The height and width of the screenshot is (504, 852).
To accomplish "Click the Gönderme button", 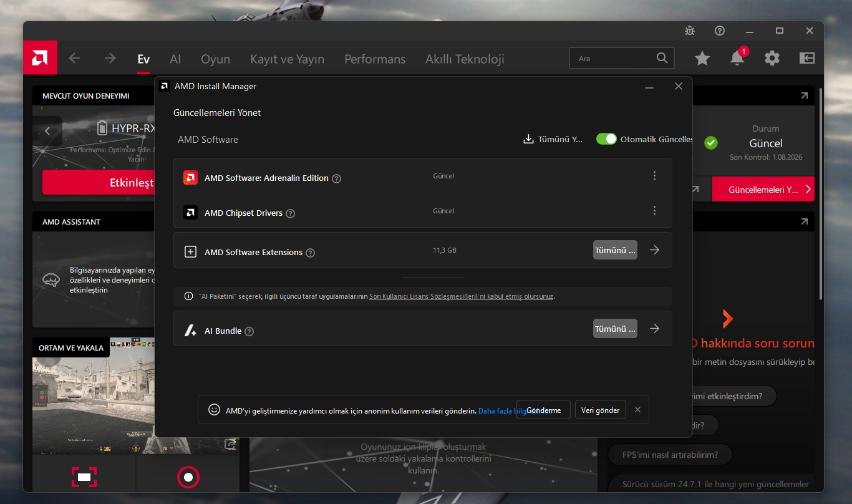I will [x=543, y=410].
